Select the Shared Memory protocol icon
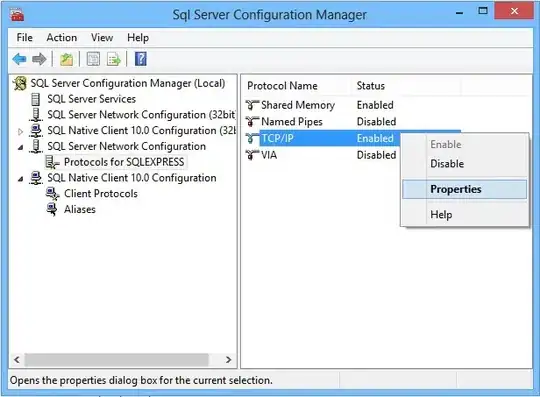 (252, 105)
